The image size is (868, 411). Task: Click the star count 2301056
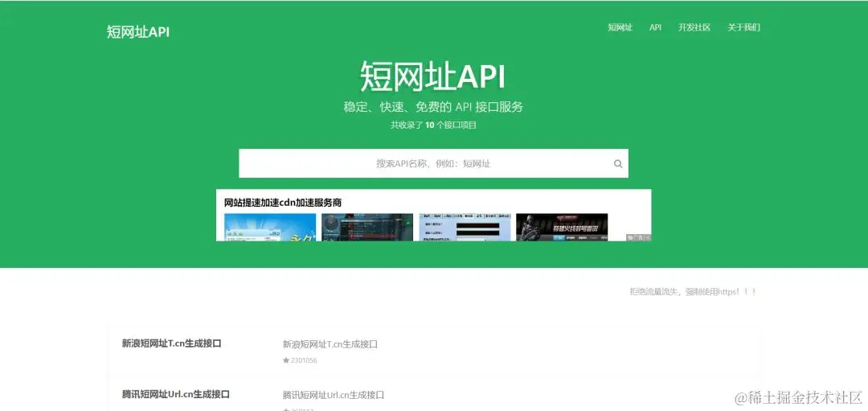point(304,360)
